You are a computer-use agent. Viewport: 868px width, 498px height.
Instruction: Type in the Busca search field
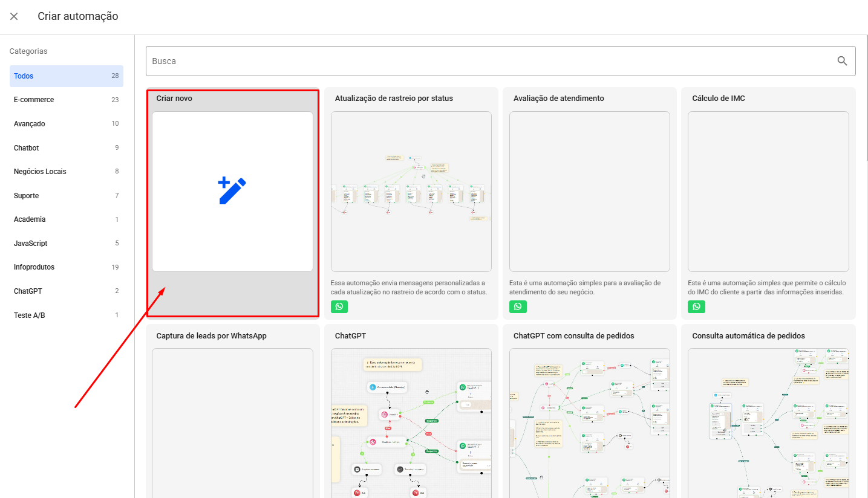point(484,61)
